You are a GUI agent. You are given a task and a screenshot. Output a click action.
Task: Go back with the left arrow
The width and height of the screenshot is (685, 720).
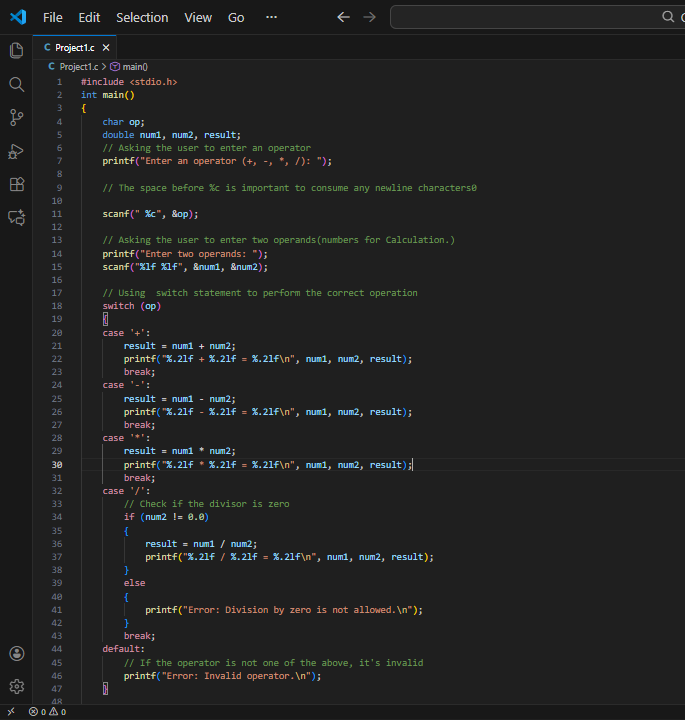click(x=343, y=17)
